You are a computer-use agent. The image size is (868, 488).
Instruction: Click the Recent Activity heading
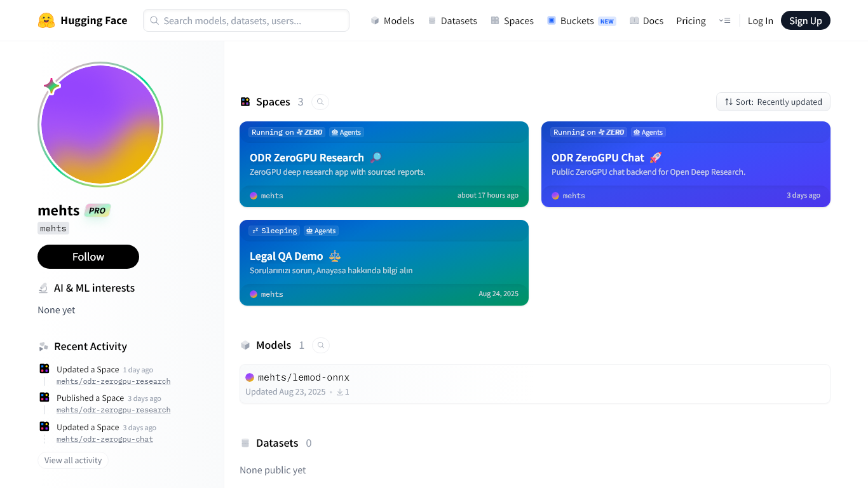coord(90,346)
